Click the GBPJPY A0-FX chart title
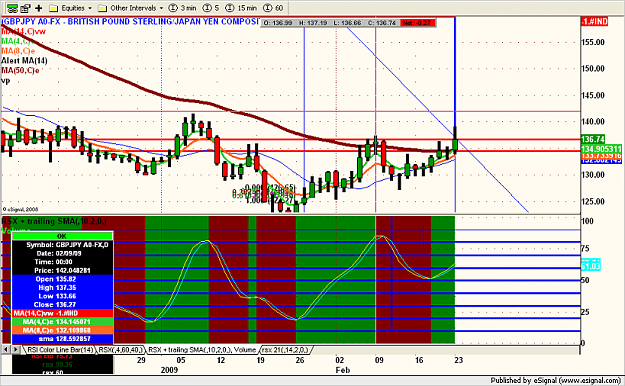625x386 pixels. click(x=130, y=22)
